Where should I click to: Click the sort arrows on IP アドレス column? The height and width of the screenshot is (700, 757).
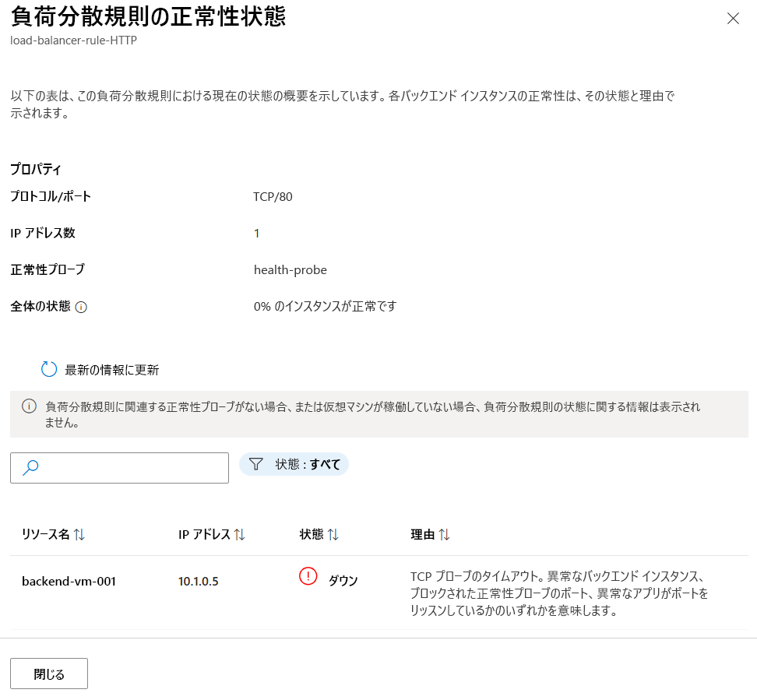(x=240, y=534)
